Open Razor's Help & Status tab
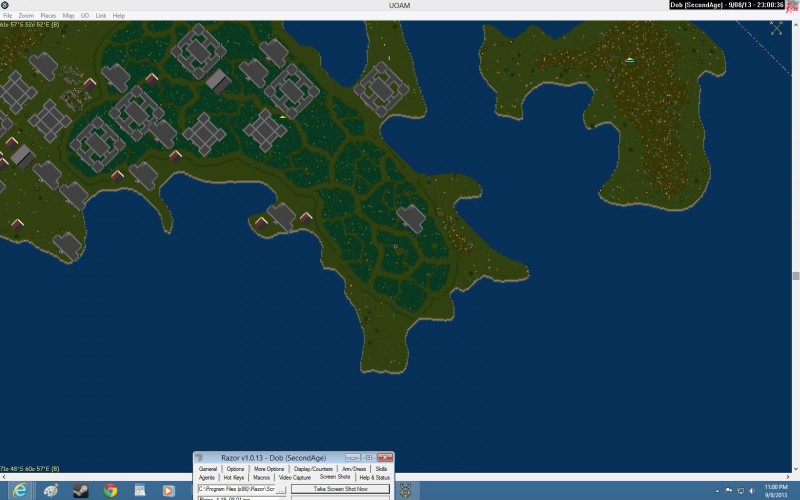The width and height of the screenshot is (800, 500). (374, 478)
